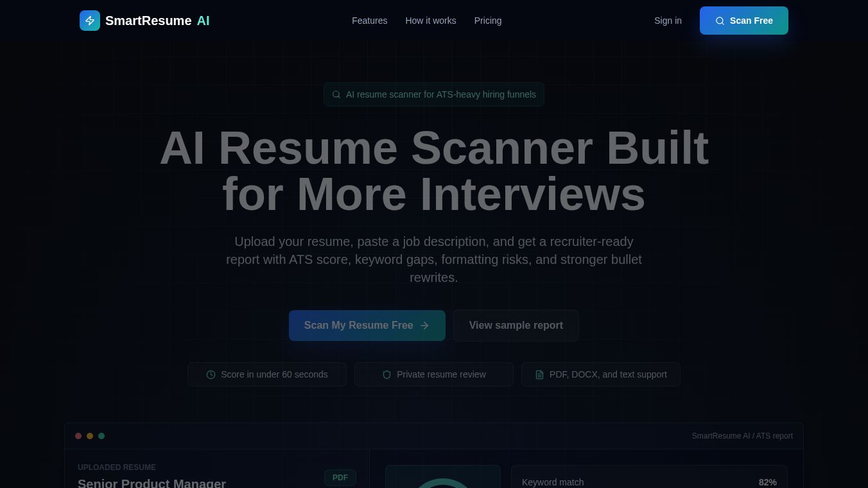Click the yellow window dot in report preview
The width and height of the screenshot is (868, 488).
click(x=90, y=436)
